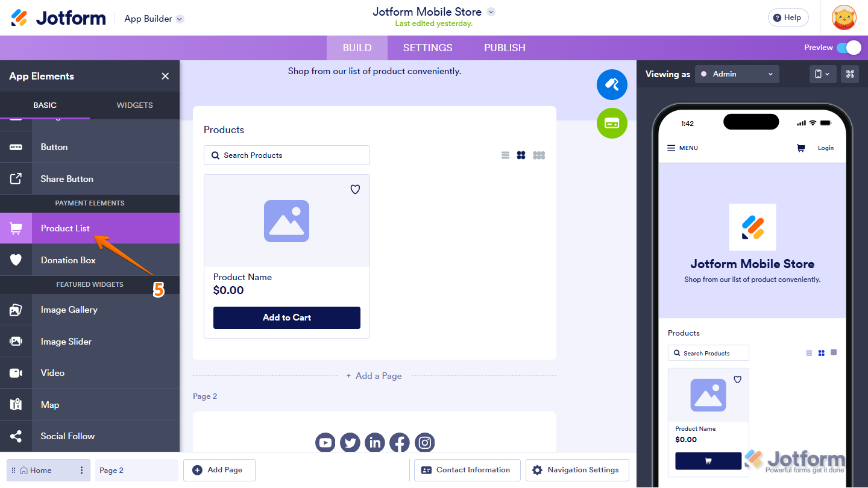
Task: Select the Video widget
Action: 52,372
